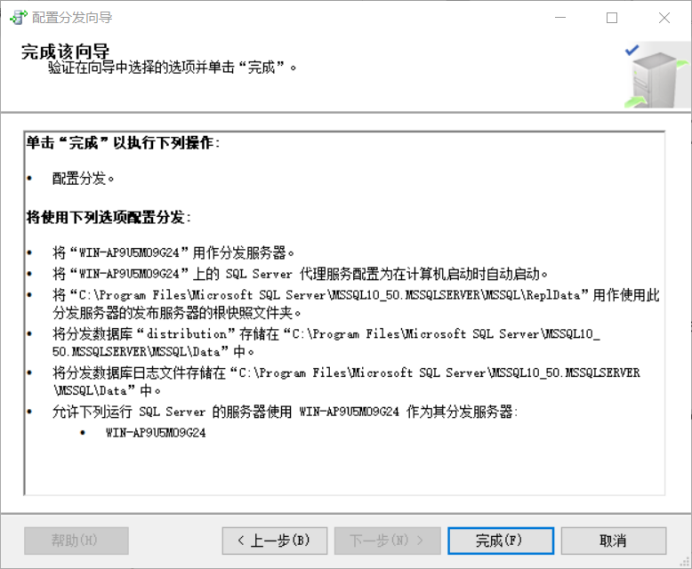Select the 单击“完成”以执行下列操作 heading in the summary
Screen dimensions: 692x569
tap(122, 143)
